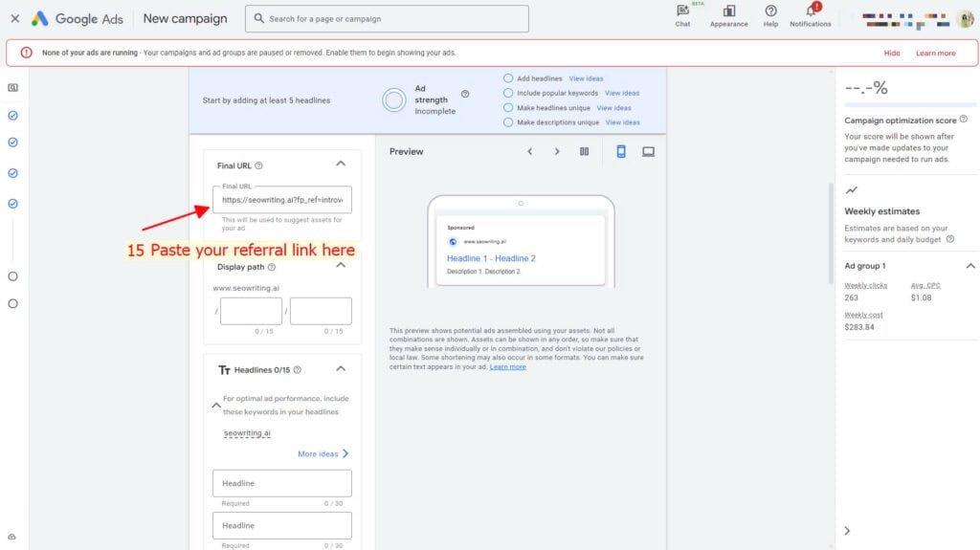Click the first Headline input field
The image size is (980, 550).
[x=282, y=483]
